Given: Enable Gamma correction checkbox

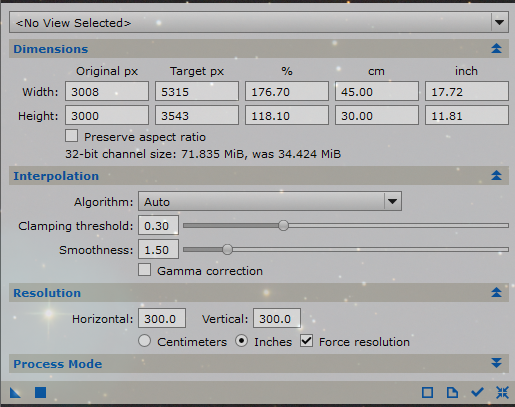Looking at the screenshot, I should pyautogui.click(x=144, y=270).
